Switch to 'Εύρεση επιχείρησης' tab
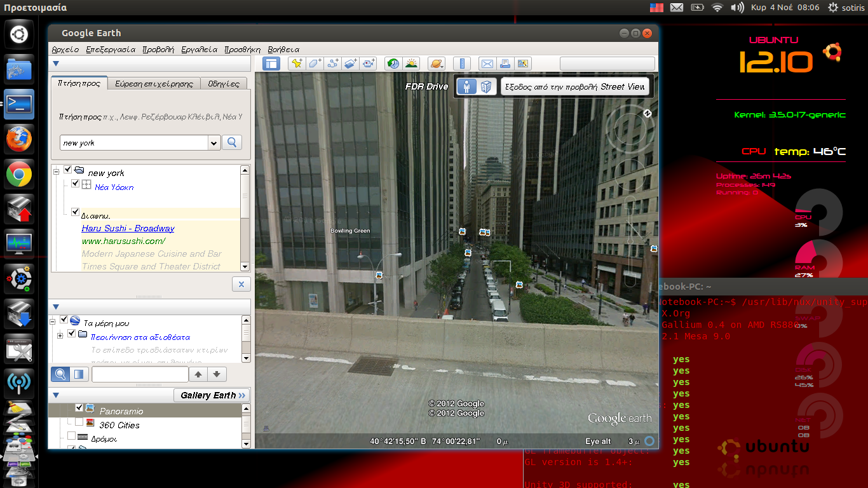This screenshot has width=868, height=488. click(154, 83)
